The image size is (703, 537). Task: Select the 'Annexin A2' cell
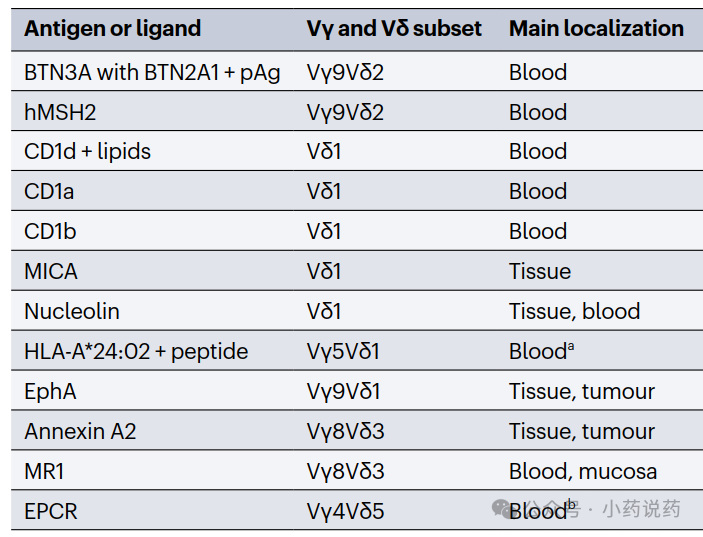coord(80,431)
